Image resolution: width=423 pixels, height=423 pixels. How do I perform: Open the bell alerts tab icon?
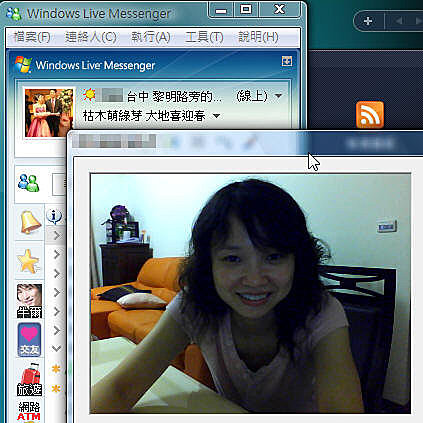point(30,222)
